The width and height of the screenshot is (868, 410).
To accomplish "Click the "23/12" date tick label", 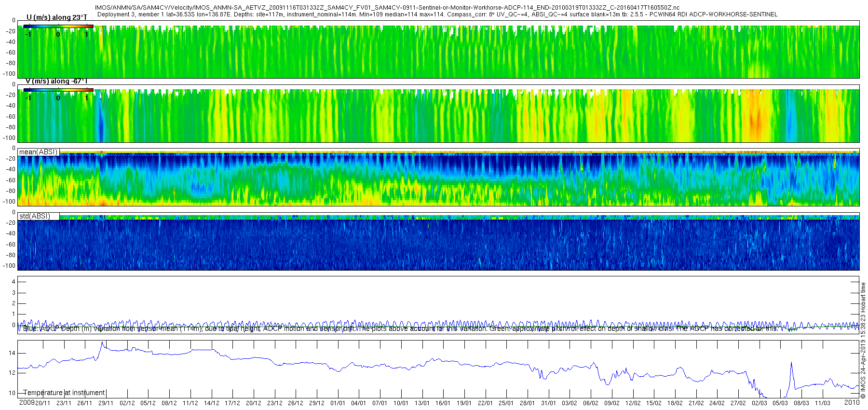I will (x=275, y=403).
